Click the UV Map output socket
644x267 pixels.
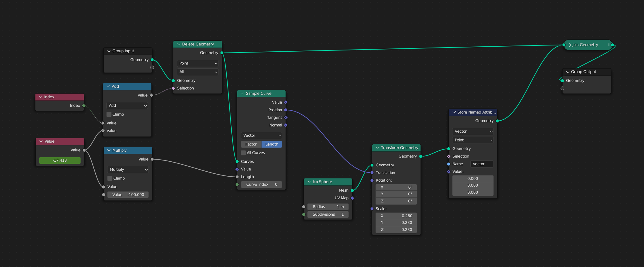[x=352, y=198]
